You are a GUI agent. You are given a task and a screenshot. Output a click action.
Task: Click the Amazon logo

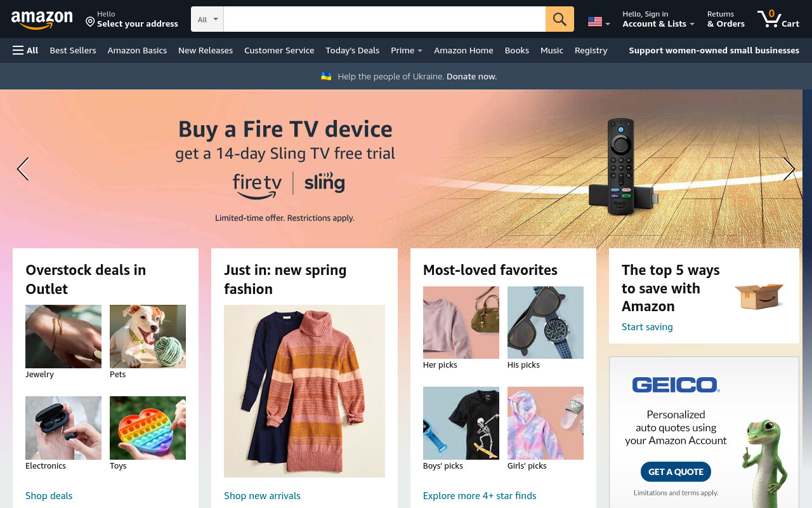tap(42, 20)
